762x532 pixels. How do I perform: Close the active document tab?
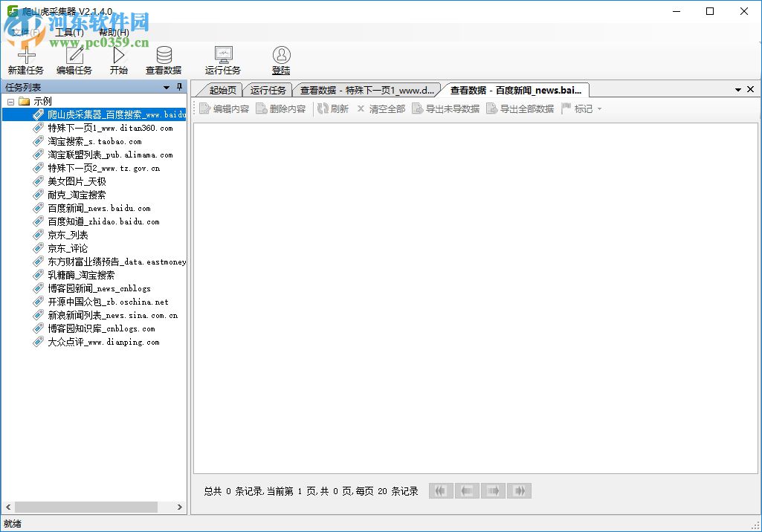(x=750, y=89)
